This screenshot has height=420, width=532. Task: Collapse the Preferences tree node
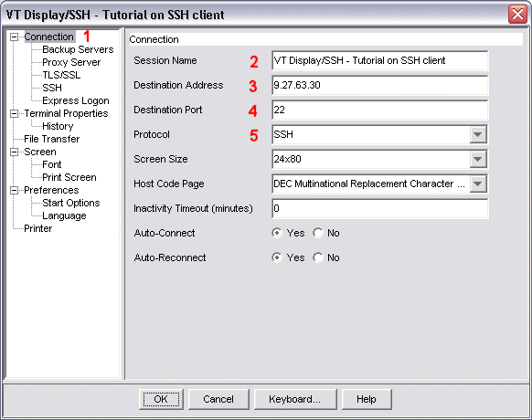(x=15, y=190)
